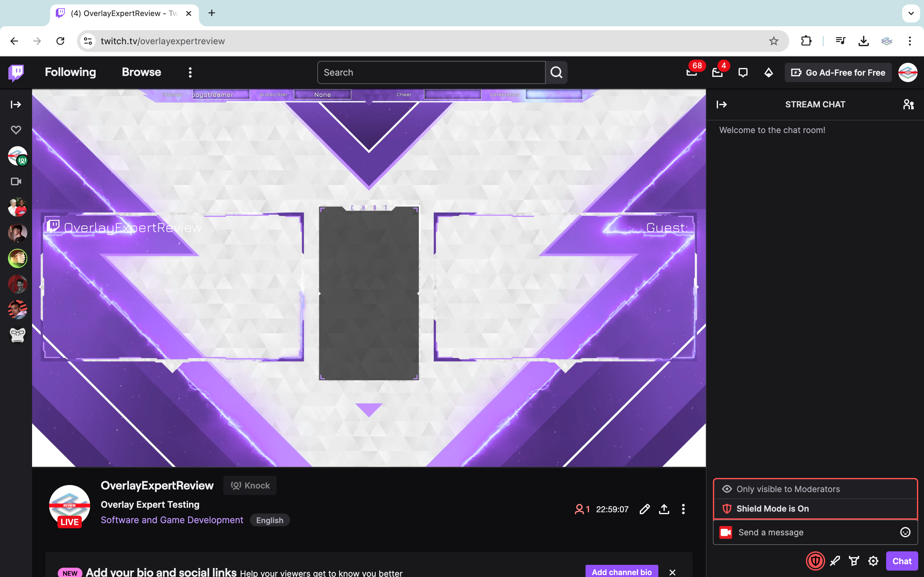924x577 pixels.
Task: Toggle Shield Mode shield button
Action: coord(815,561)
